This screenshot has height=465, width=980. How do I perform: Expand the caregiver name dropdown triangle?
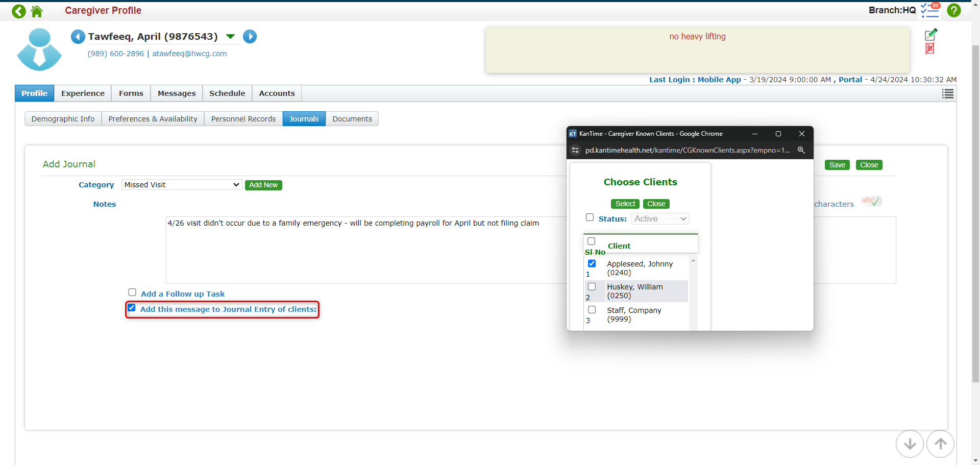click(x=230, y=37)
